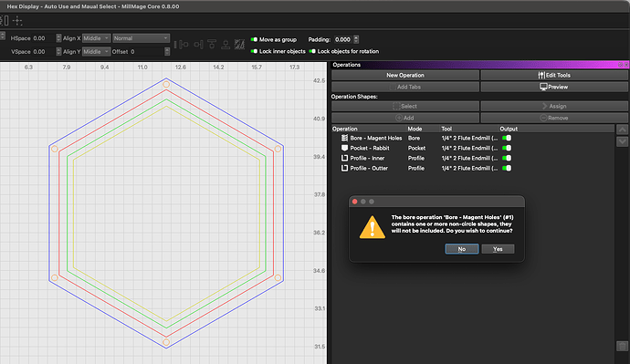Toggle Lock inner objects switch
This screenshot has width=630, height=364.
click(254, 51)
